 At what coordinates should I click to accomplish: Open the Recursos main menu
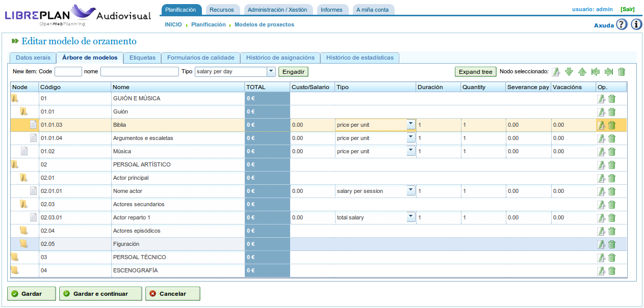[221, 10]
